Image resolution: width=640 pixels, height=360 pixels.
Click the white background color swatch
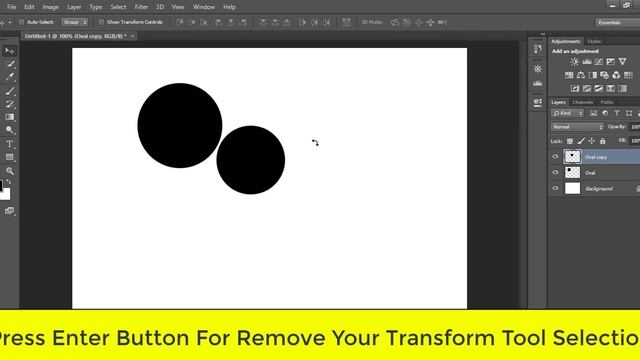6,196
